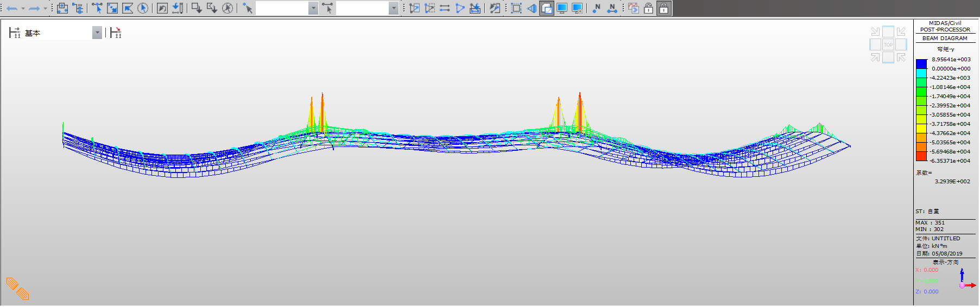The width and height of the screenshot is (980, 307).
Task: Open the 基本 stage dropdown
Action: (97, 33)
